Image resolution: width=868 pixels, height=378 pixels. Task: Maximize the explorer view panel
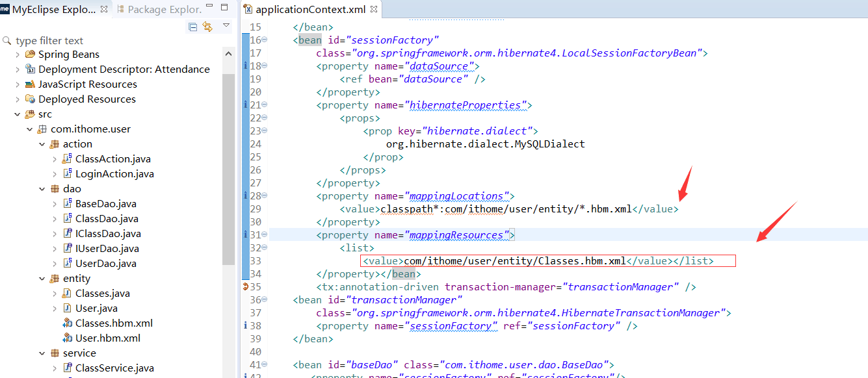tap(224, 7)
